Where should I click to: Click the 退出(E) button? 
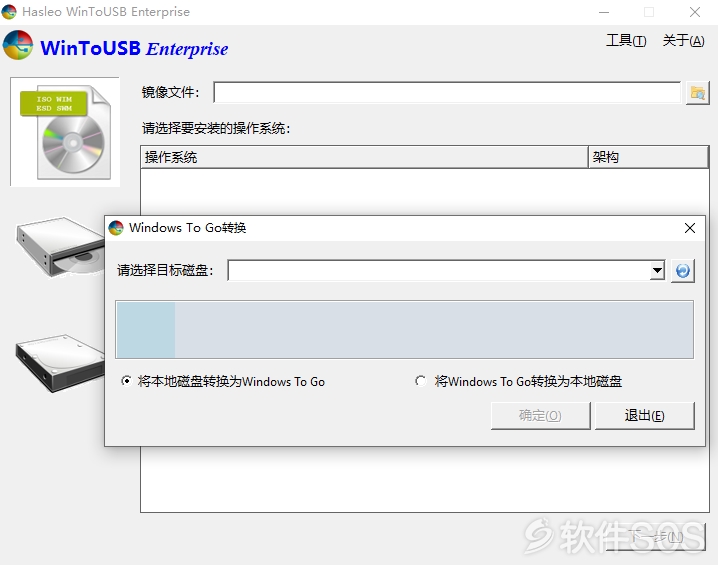[x=645, y=416]
